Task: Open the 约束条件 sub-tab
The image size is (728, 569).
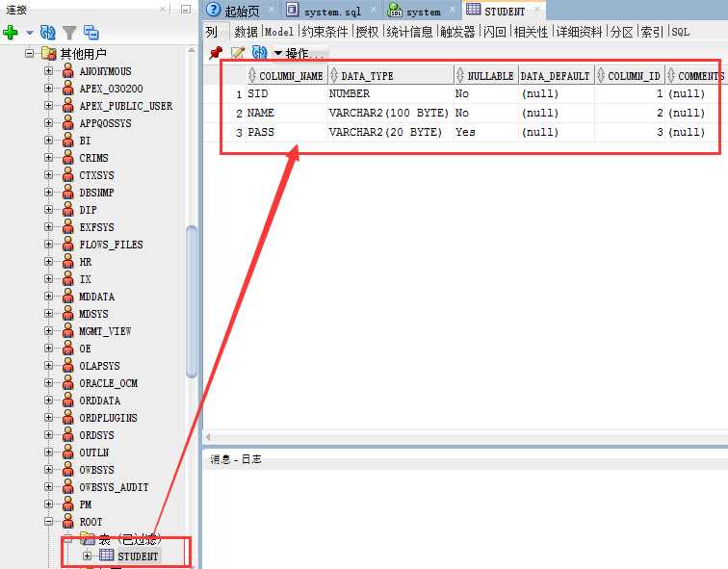Action: point(325,32)
